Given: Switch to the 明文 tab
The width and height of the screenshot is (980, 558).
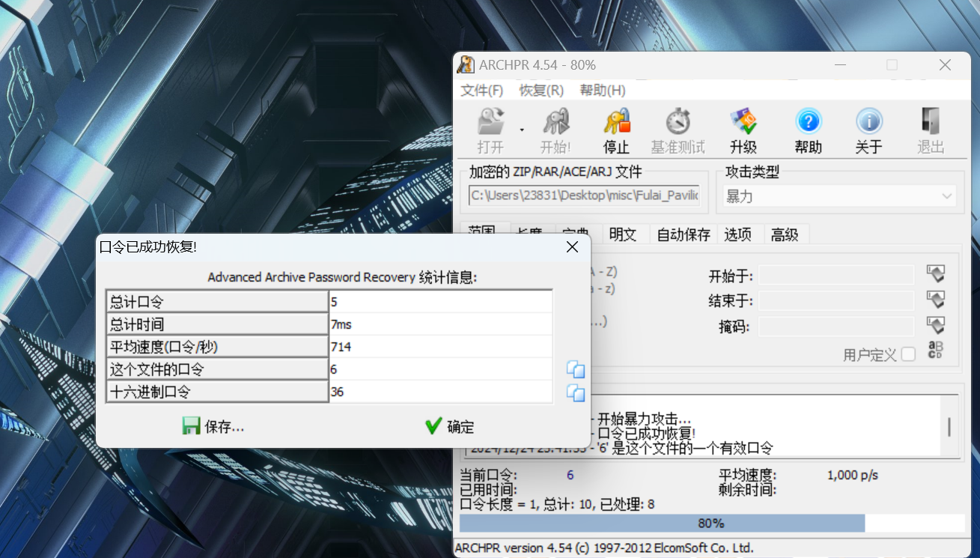Looking at the screenshot, I should pos(623,234).
